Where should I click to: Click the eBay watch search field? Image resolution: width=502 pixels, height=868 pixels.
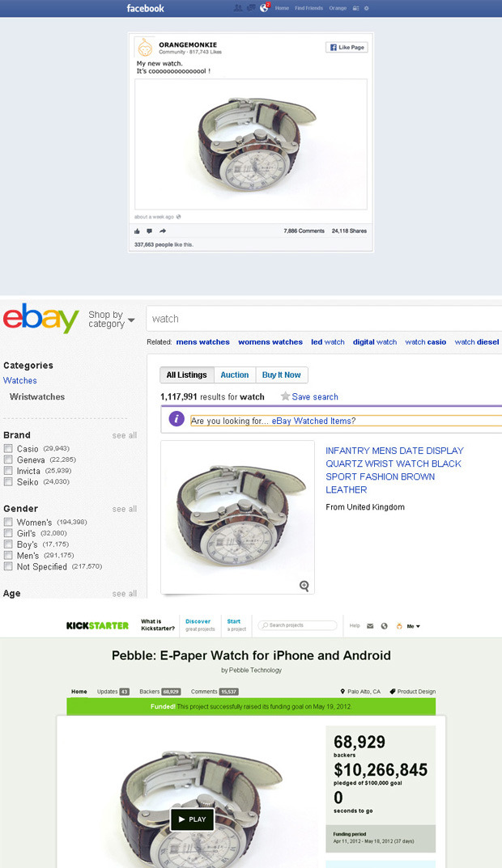(x=324, y=319)
